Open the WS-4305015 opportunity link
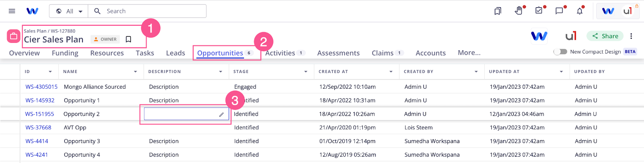 [x=41, y=87]
